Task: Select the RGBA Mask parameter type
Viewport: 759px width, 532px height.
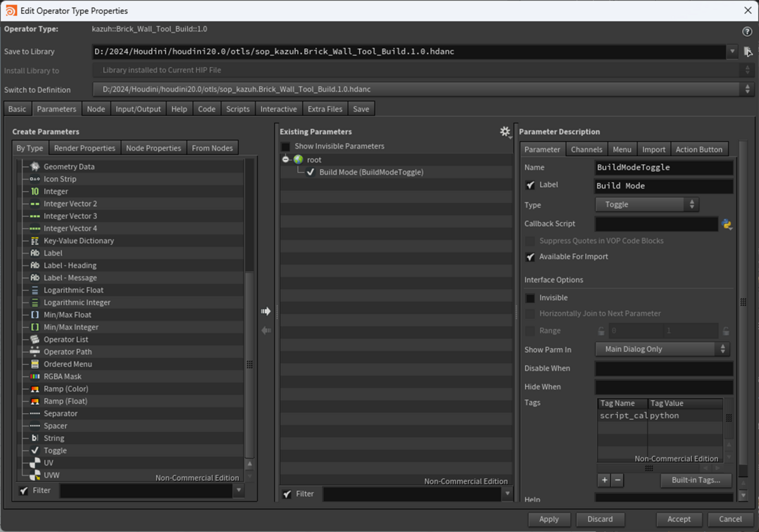Action: point(63,376)
